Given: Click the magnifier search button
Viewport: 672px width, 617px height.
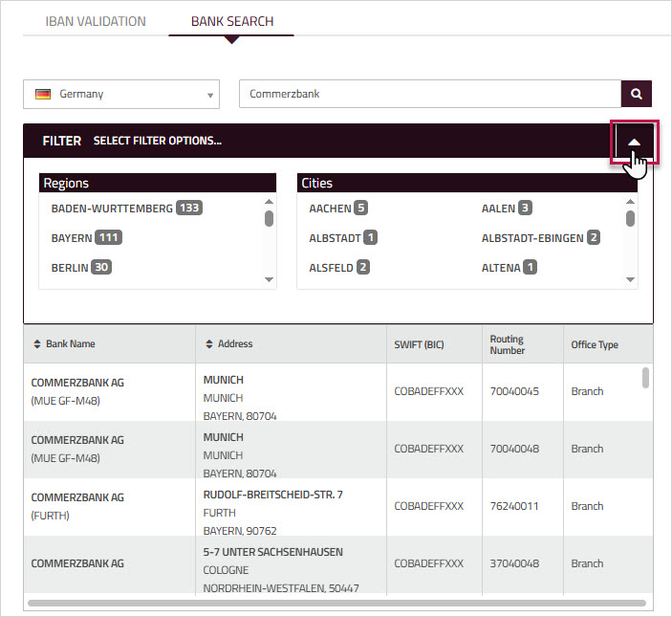Looking at the screenshot, I should 636,94.
